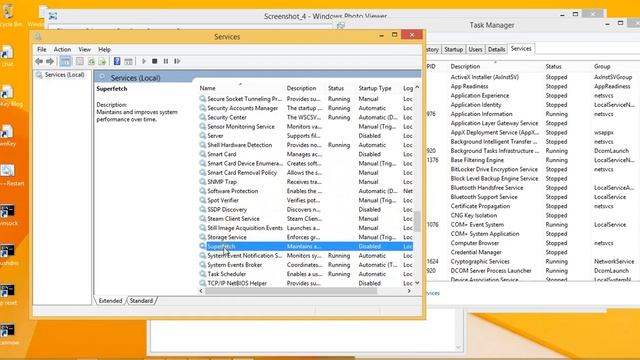Select Still Image Acquisition Events service
The height and width of the screenshot is (360, 640).
click(306, 228)
